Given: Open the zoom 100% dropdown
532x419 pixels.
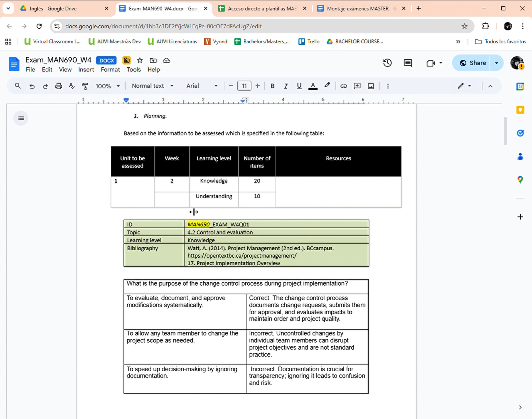Looking at the screenshot, I should point(108,86).
